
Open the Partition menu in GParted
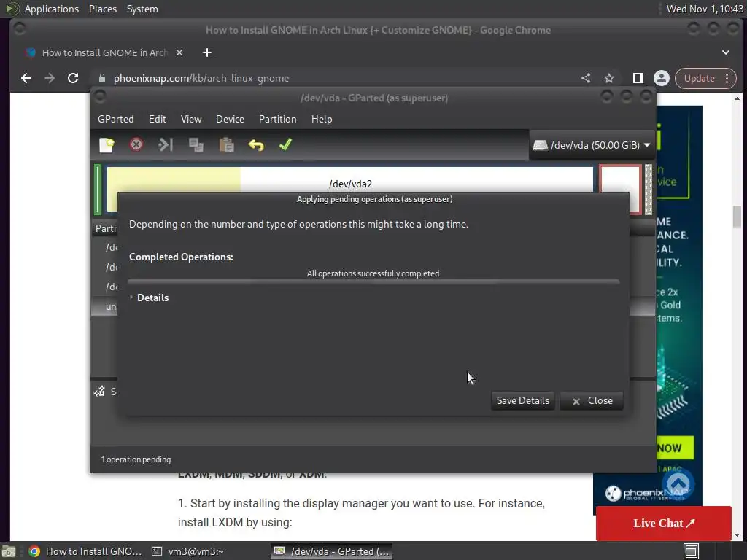(x=278, y=119)
